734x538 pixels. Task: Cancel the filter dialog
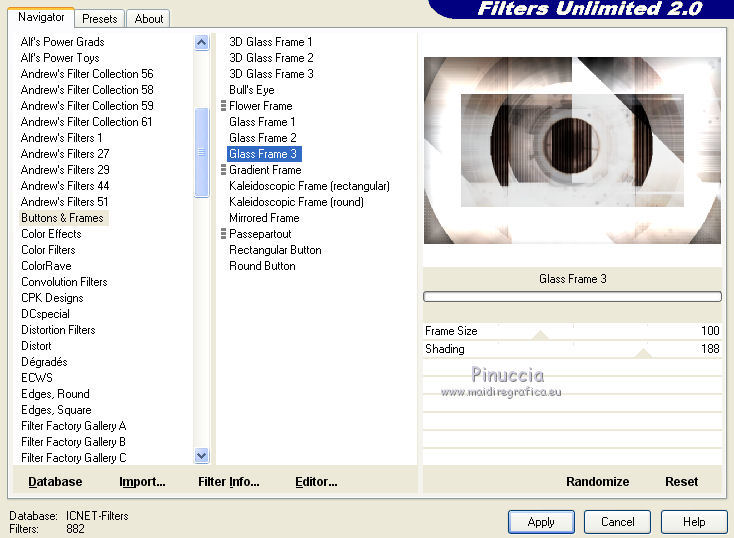click(617, 522)
